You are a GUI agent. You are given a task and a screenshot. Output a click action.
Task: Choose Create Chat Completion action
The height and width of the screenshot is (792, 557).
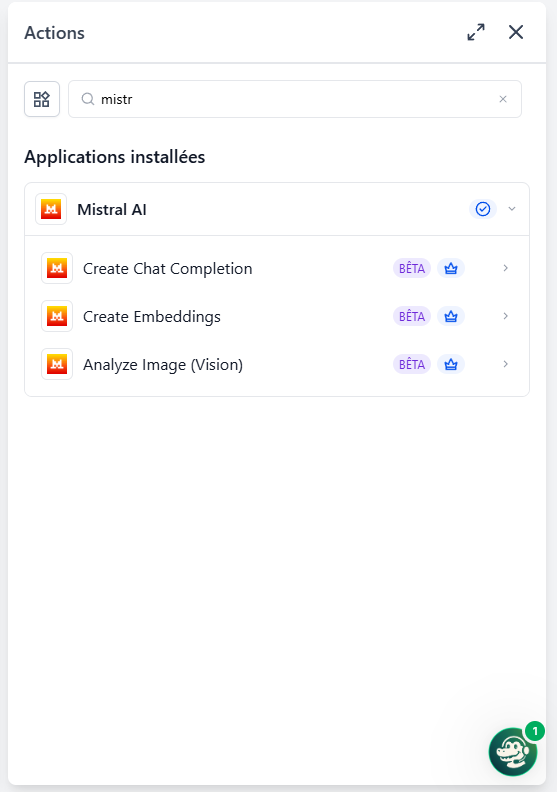coord(277,268)
